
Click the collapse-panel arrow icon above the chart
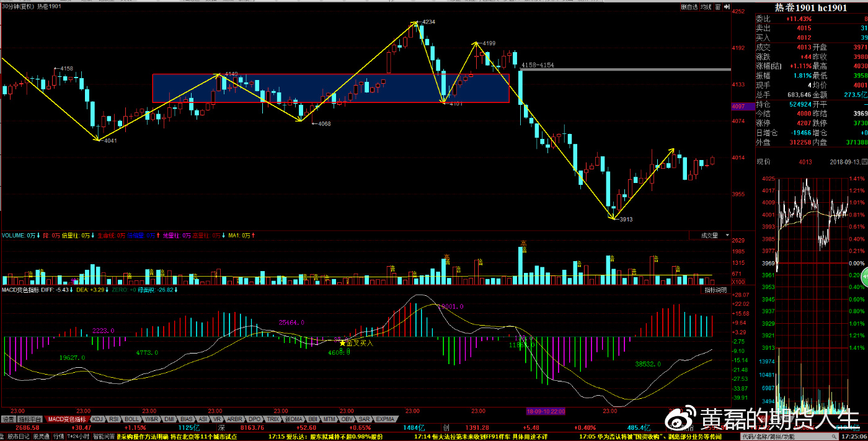pos(725,7)
